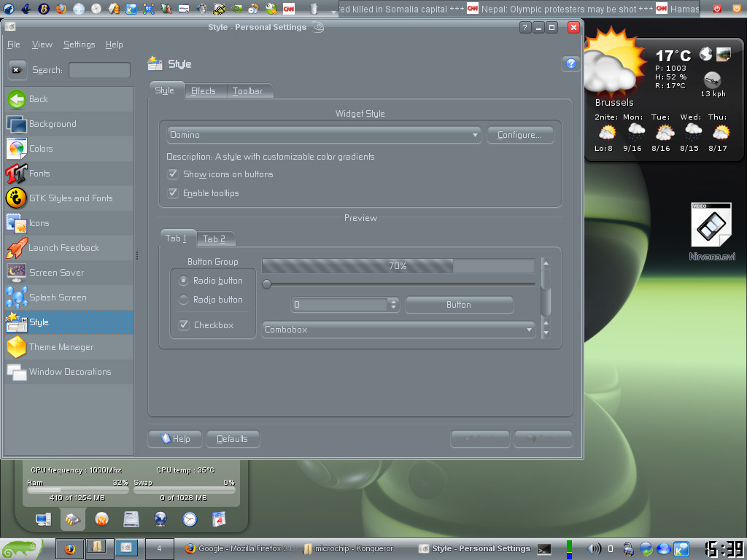The height and width of the screenshot is (560, 747).
Task: Open the Domino widget style dropdown
Action: (324, 135)
